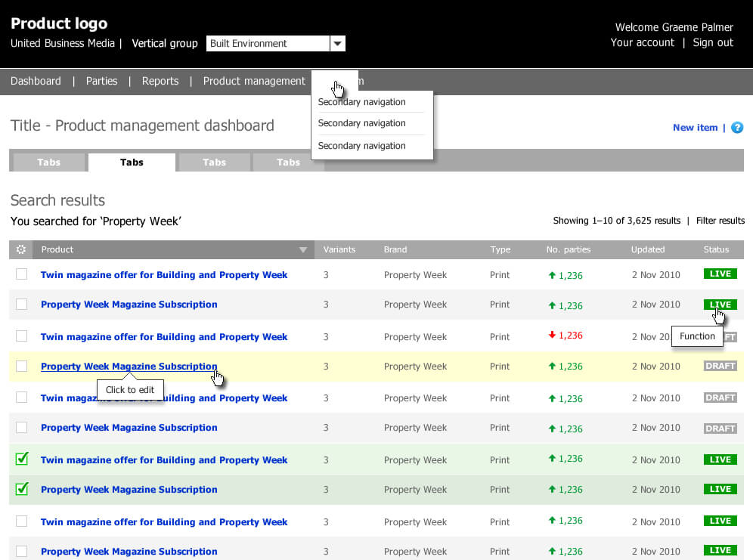
Task: Open help via the blue question mark icon
Action: pyautogui.click(x=737, y=128)
